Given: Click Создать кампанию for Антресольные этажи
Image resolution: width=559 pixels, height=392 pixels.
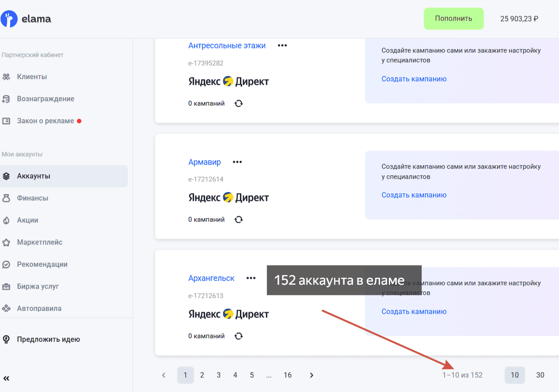Looking at the screenshot, I should (414, 79).
